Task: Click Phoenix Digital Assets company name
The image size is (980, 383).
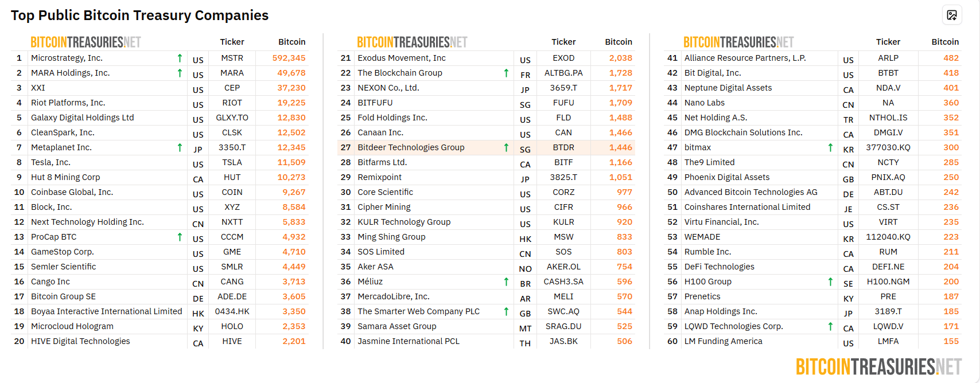Action: point(727,177)
